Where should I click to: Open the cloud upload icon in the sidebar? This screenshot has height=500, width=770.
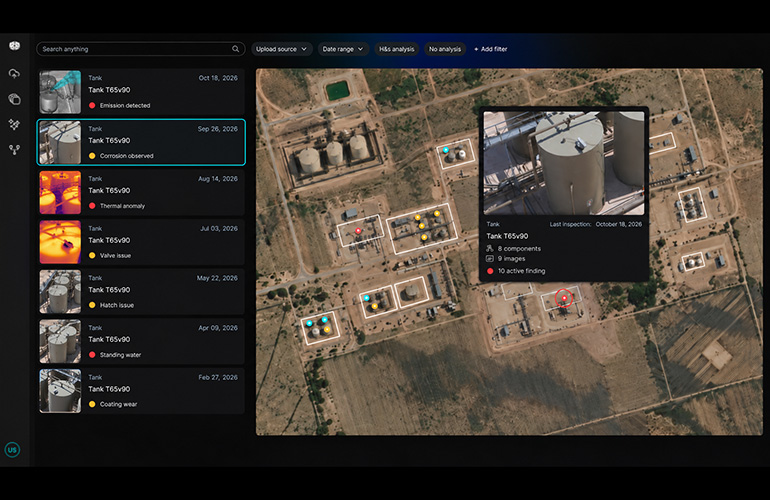click(x=15, y=74)
